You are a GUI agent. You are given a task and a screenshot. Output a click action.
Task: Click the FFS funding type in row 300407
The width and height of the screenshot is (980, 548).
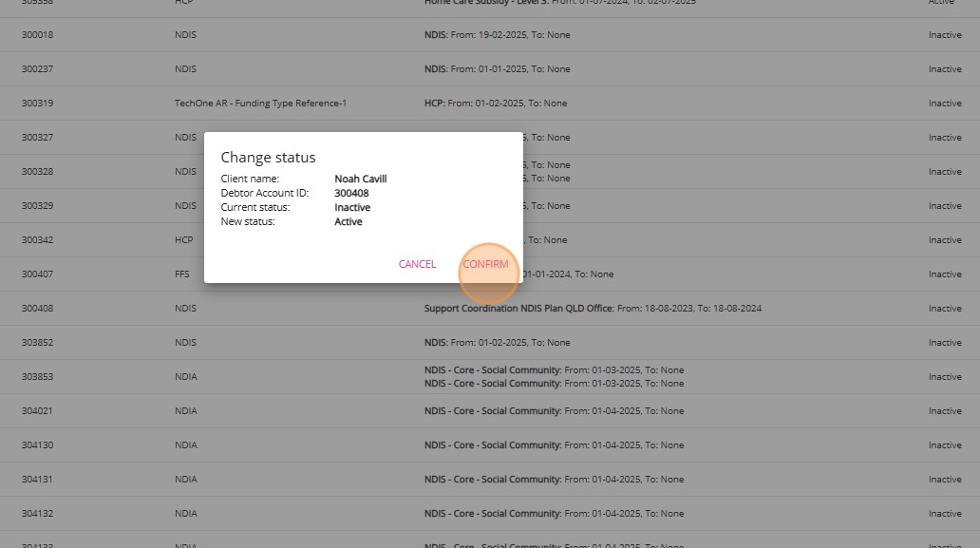[x=182, y=274]
